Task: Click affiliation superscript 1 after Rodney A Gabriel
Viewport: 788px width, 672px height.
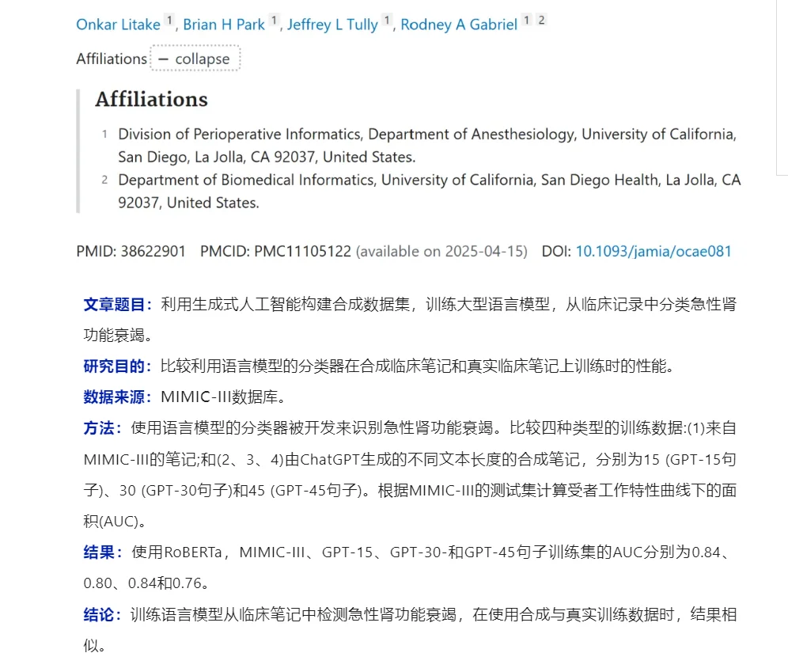Action: tap(526, 20)
